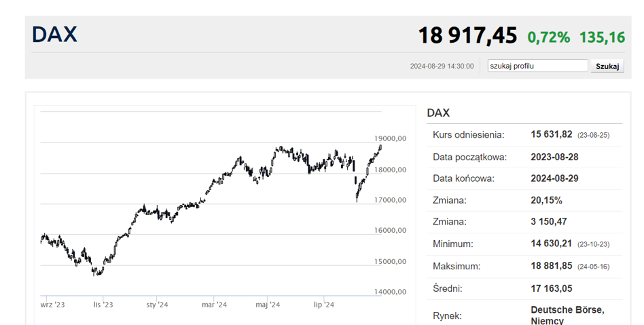Click the 'lis '23' axis label
Screen dimensions: 644x325
pos(103,305)
